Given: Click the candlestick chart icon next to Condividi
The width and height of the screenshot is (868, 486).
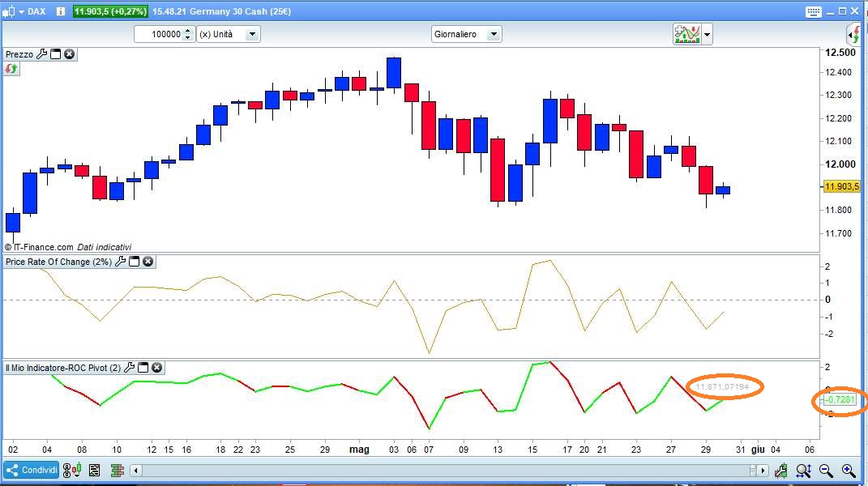Looking at the screenshot, I should pyautogui.click(x=72, y=471).
